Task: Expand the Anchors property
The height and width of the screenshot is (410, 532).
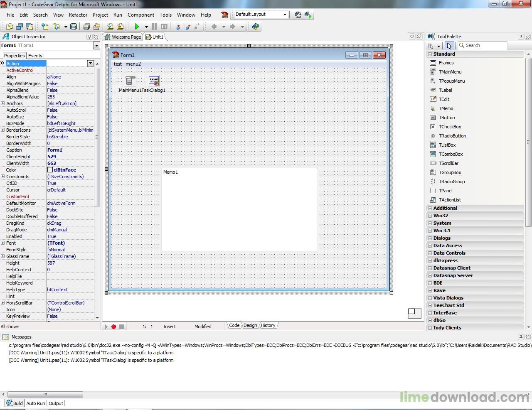Action: coord(2,103)
